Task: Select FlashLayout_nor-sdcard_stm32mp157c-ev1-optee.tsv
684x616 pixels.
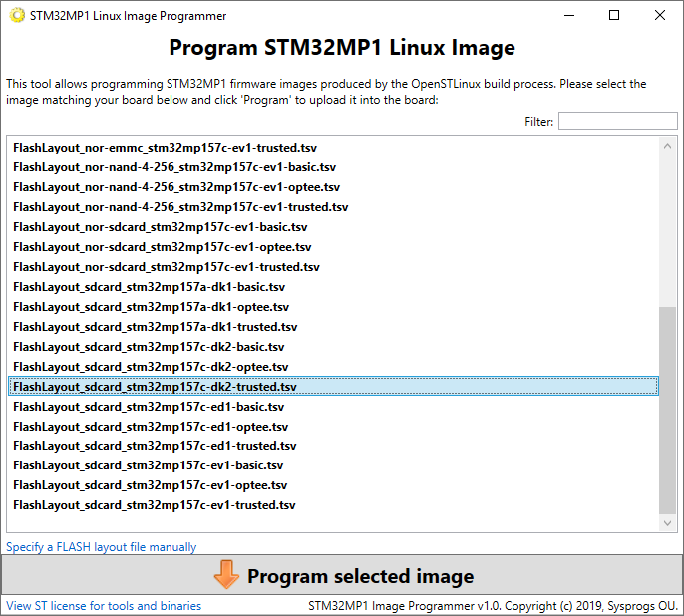Action: coord(334,247)
